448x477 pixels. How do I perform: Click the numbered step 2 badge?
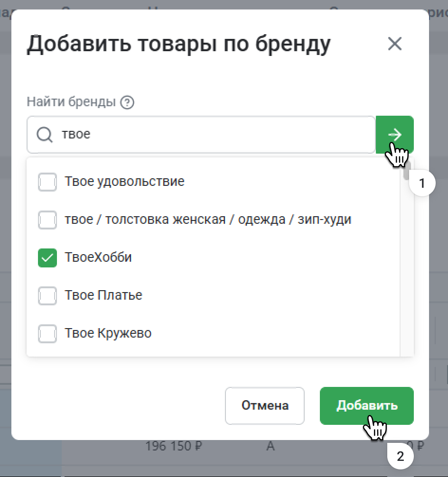tap(401, 457)
